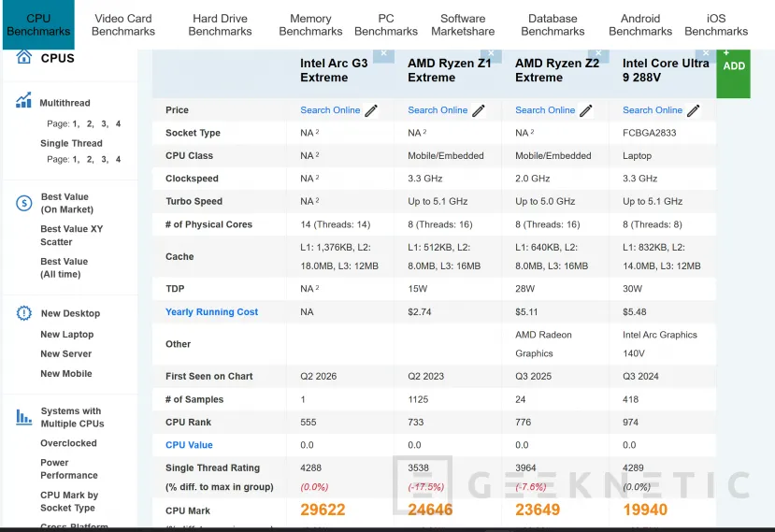775x532 pixels.
Task: Open CPU Mark by Socket Type link
Action: click(68, 501)
